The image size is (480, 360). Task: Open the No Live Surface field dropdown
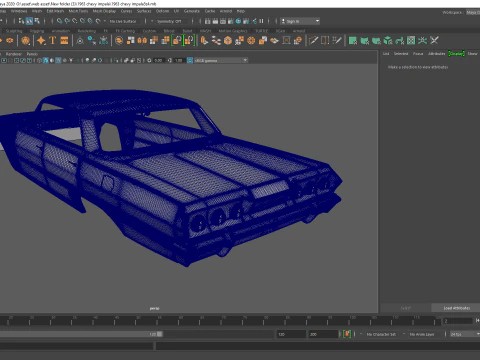[123, 21]
